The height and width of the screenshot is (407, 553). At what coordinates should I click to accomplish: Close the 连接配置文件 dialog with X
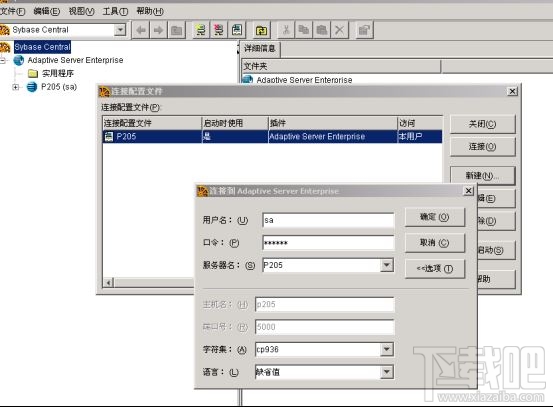pyautogui.click(x=512, y=91)
